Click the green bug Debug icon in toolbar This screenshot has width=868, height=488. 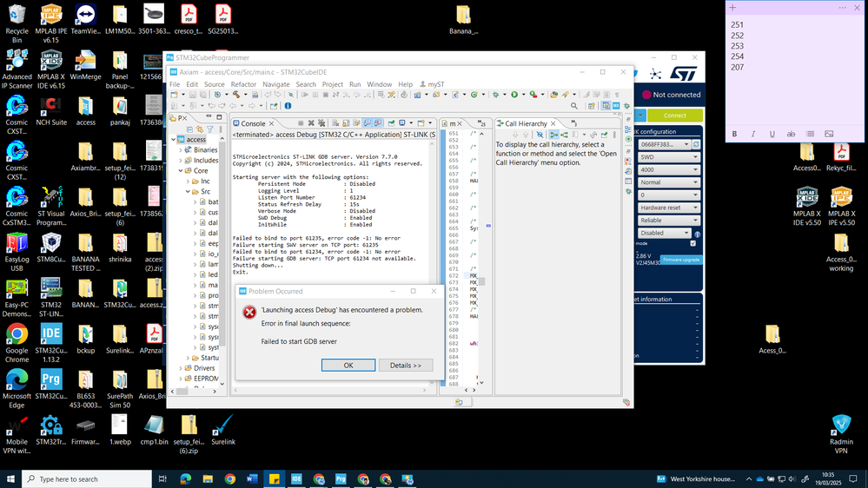(x=495, y=95)
